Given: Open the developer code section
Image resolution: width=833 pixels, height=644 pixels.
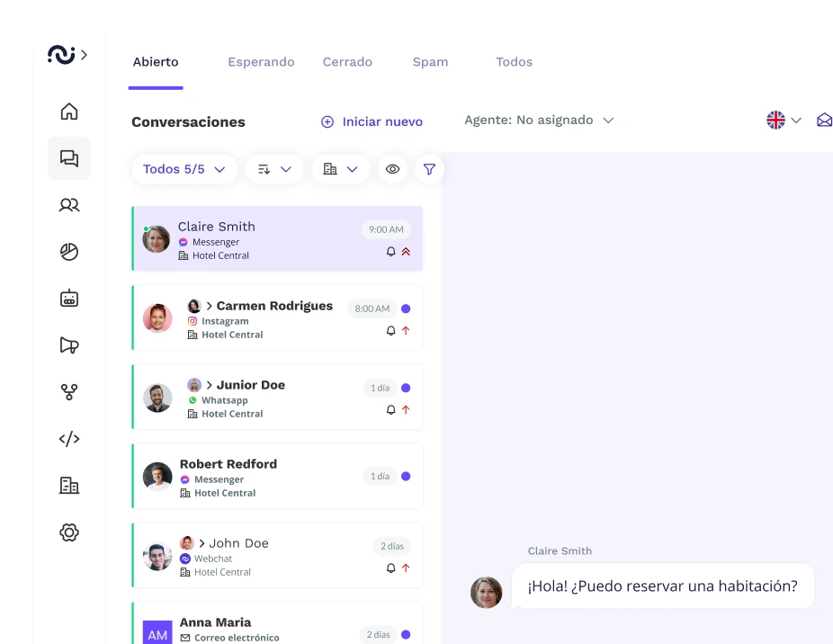Looking at the screenshot, I should point(69,439).
